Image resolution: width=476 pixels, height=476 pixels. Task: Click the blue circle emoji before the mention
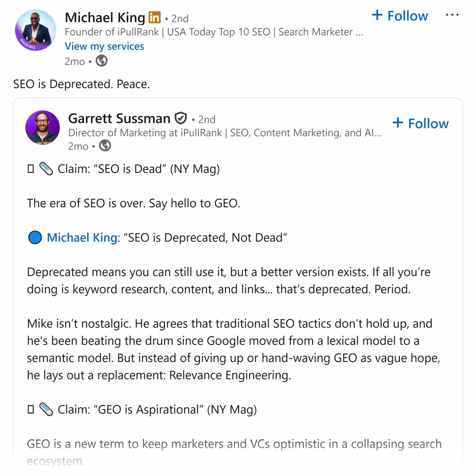click(35, 238)
